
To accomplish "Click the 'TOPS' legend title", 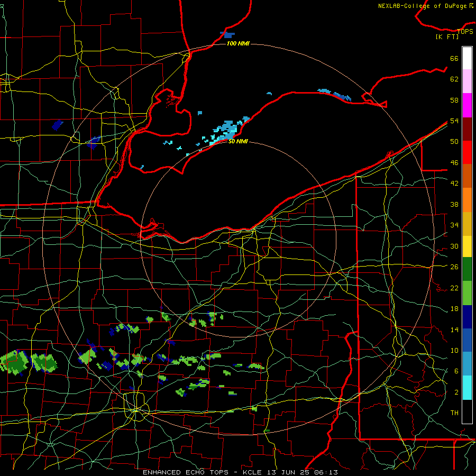I will click(465, 31).
